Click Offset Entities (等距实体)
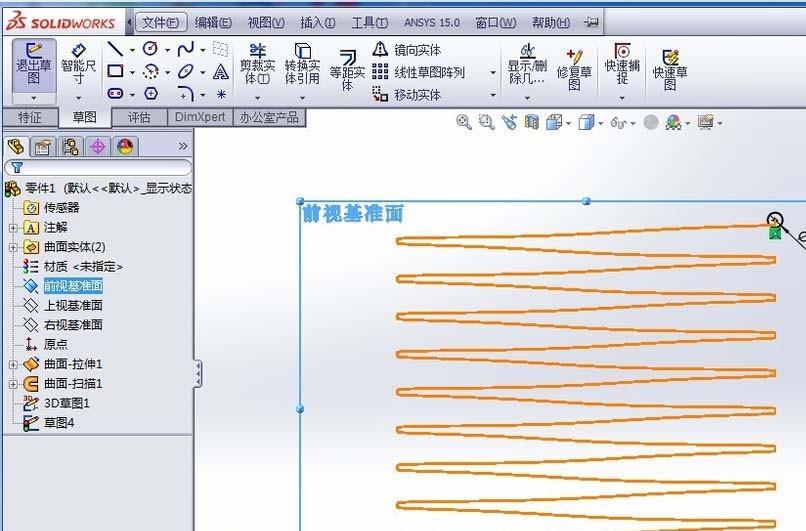Viewport: 806px width, 531px height. 347,70
